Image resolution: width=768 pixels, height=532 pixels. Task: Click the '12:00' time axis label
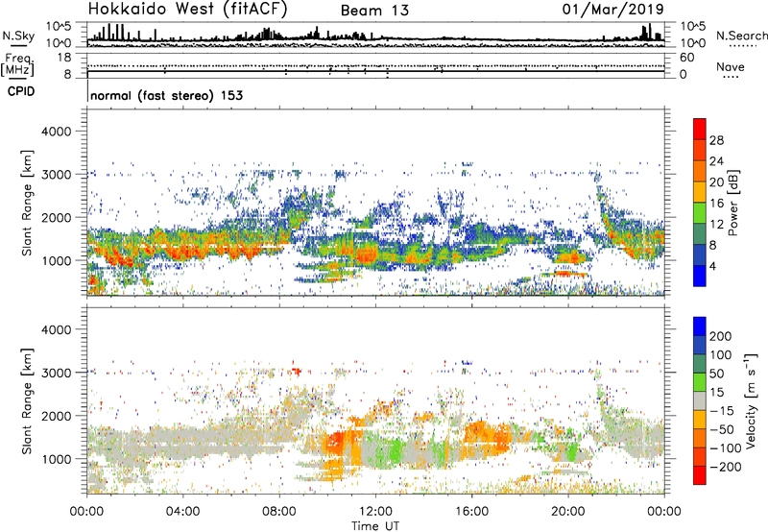375,512
